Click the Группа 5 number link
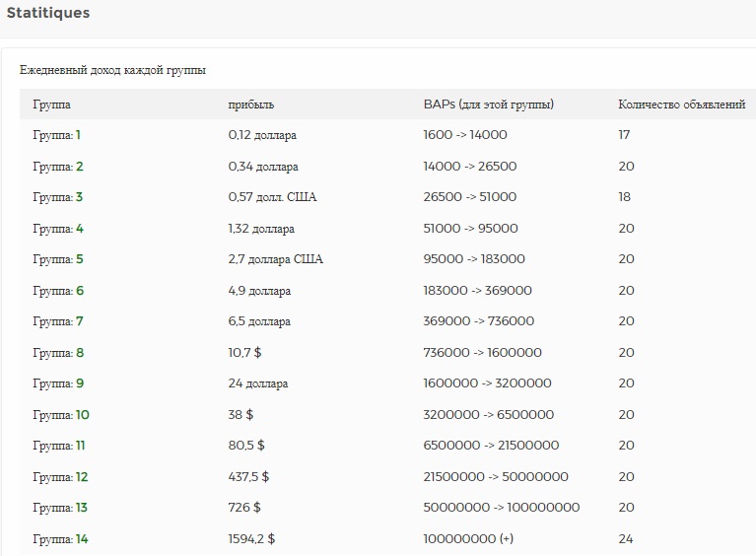This screenshot has width=756, height=556. (80, 259)
